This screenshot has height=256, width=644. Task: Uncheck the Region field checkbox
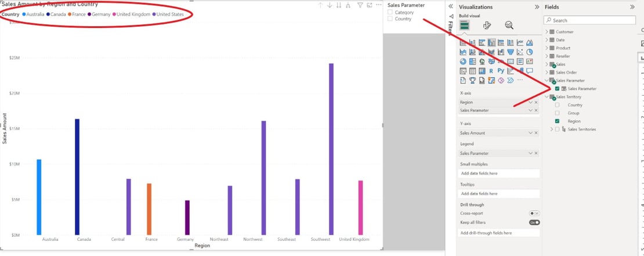[558, 121]
